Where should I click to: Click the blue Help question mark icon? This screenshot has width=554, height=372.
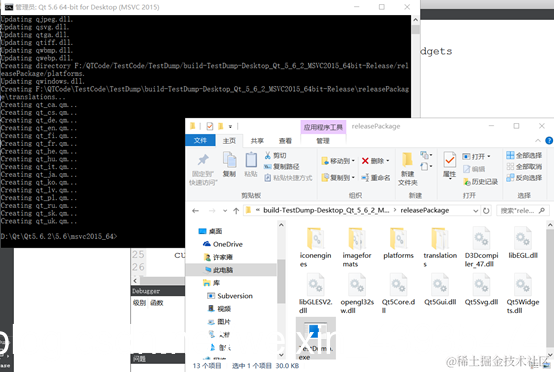[549, 141]
